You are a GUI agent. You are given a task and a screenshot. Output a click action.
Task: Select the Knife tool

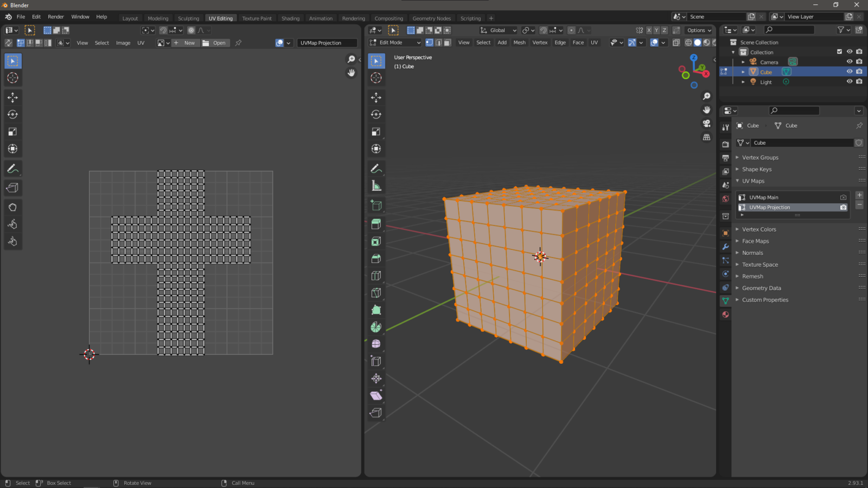click(376, 293)
